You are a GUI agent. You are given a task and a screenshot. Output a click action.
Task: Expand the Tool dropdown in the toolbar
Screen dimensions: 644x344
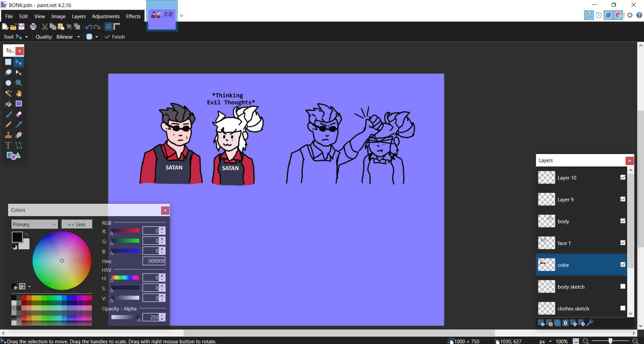pos(27,37)
